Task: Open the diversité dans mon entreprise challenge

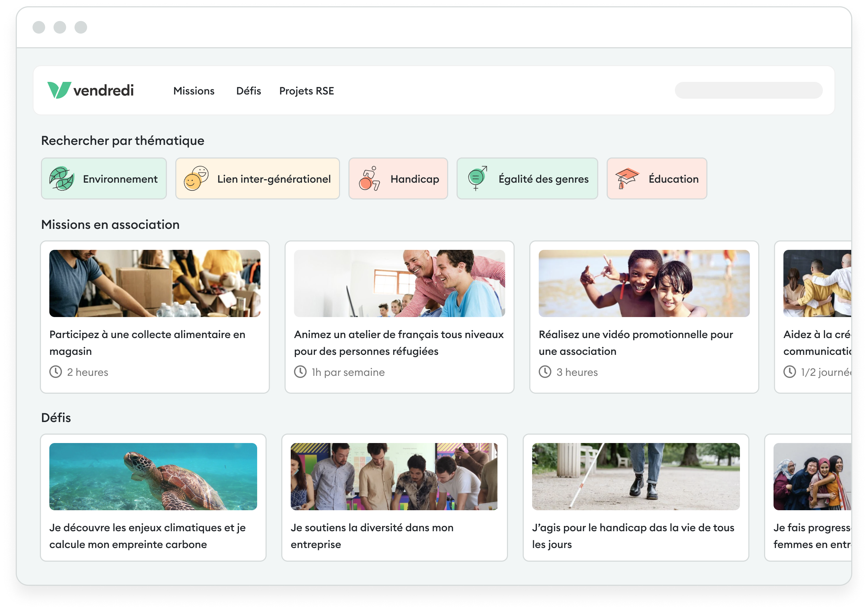Action: coord(372,535)
